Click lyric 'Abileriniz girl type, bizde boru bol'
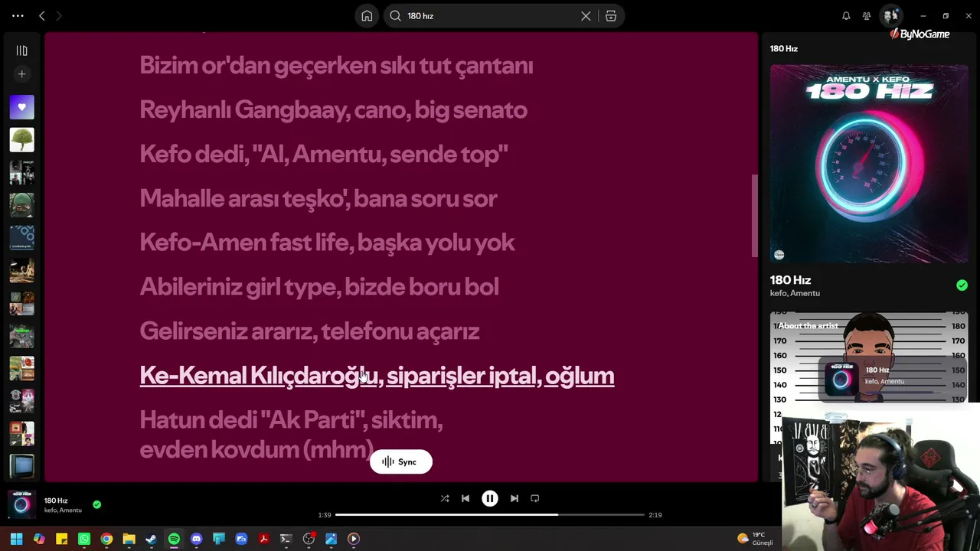Image resolution: width=980 pixels, height=551 pixels. [x=319, y=288]
